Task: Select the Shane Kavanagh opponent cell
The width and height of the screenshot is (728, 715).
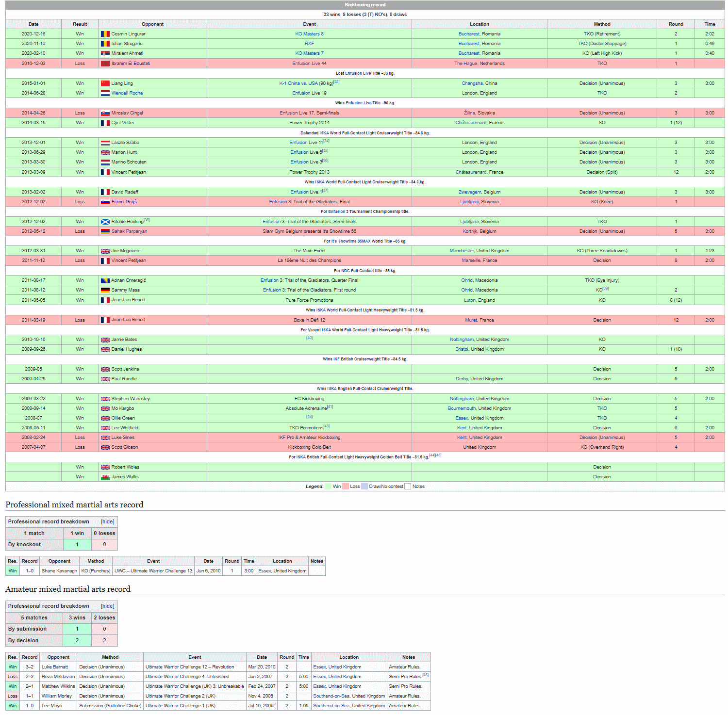Action: coord(59,571)
